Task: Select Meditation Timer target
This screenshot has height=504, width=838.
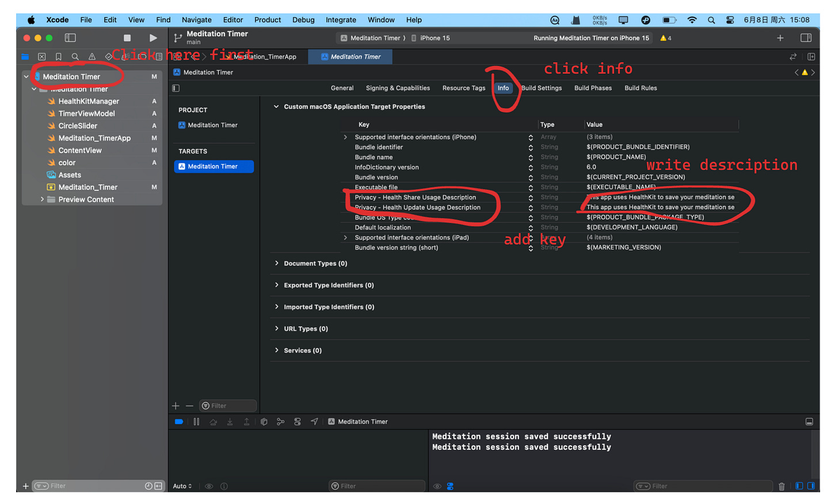Action: coord(214,166)
